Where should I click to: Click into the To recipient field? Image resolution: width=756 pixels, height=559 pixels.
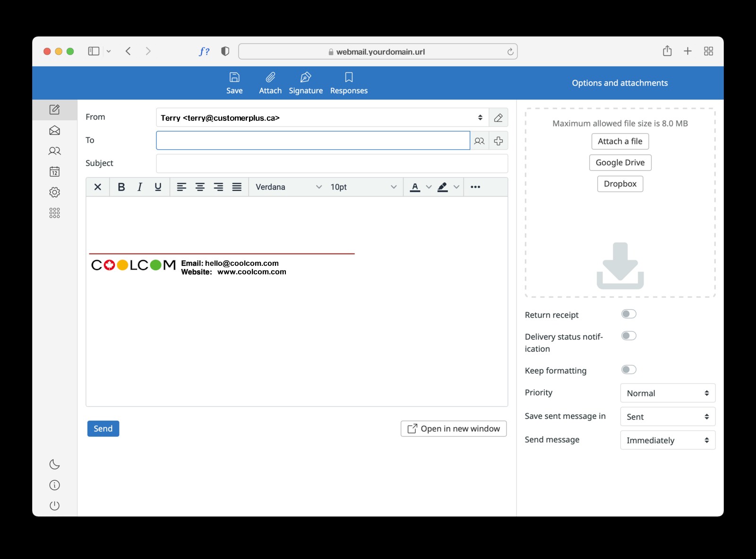313,141
